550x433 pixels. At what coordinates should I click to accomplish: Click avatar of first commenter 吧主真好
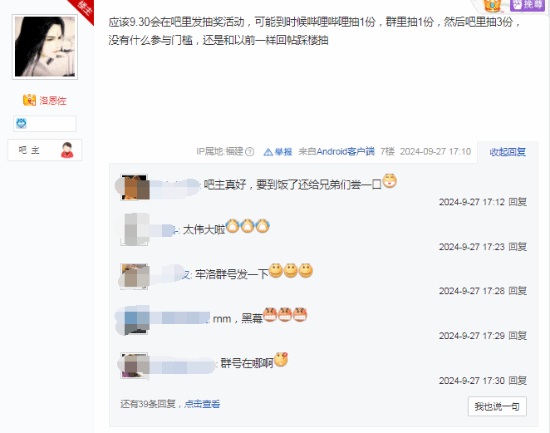click(x=134, y=187)
